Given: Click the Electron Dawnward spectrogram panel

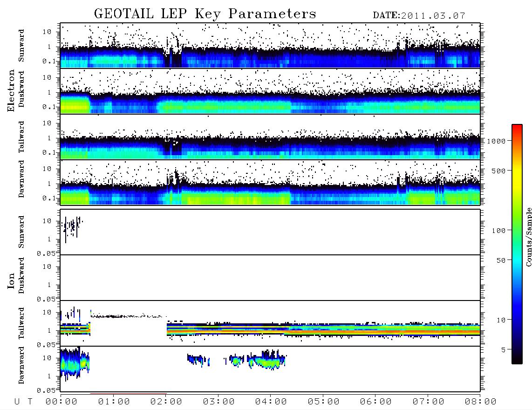Looking at the screenshot, I should pyautogui.click(x=270, y=182).
